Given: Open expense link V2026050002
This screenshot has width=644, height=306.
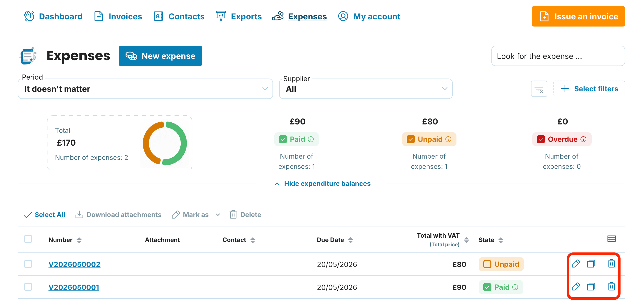Looking at the screenshot, I should click(75, 264).
